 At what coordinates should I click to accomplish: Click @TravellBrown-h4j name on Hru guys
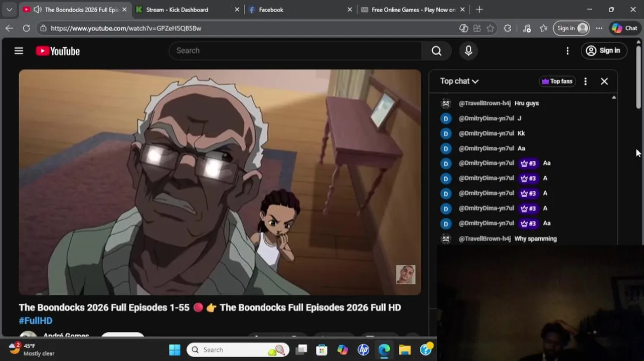(485, 103)
